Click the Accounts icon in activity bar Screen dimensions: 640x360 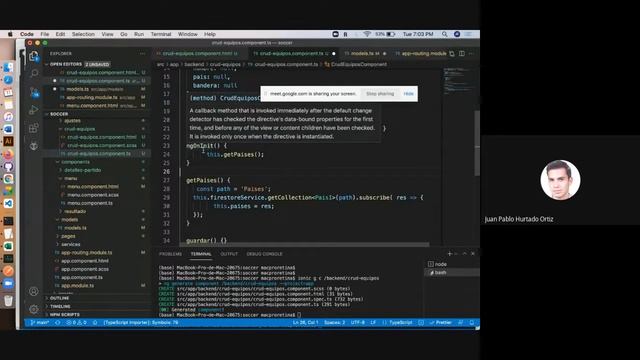[x=34, y=291]
